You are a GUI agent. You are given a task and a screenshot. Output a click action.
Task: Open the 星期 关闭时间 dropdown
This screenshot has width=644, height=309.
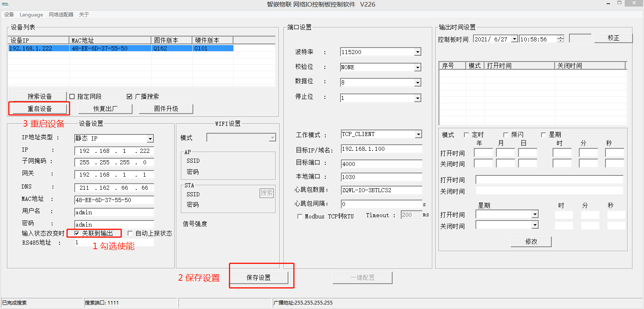pyautogui.click(x=535, y=225)
